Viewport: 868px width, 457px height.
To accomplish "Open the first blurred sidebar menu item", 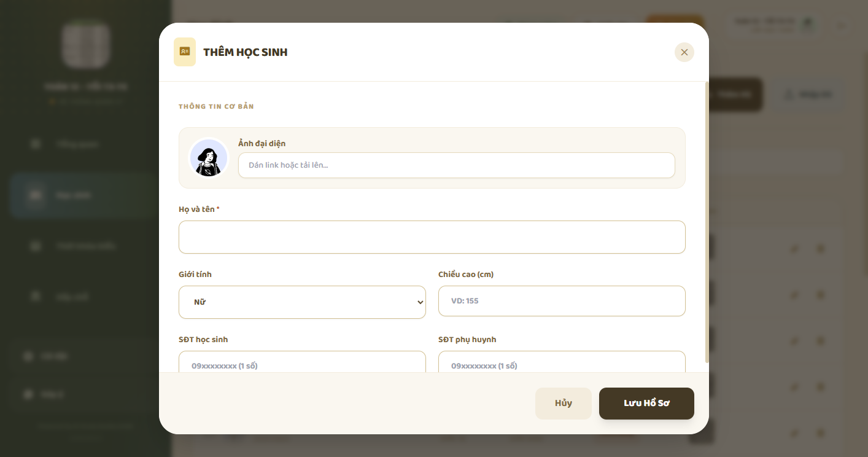I will click(x=85, y=144).
